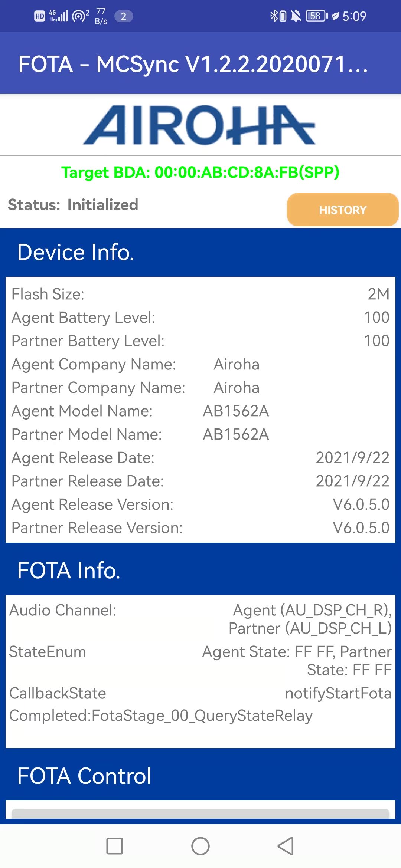
Task: Tap the muted bell icon
Action: [x=296, y=16]
